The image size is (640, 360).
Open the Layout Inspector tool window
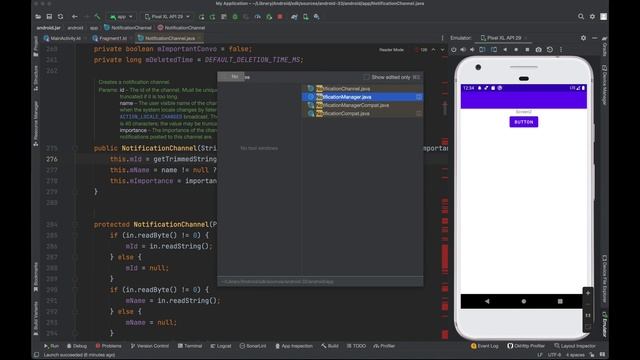[575, 346]
